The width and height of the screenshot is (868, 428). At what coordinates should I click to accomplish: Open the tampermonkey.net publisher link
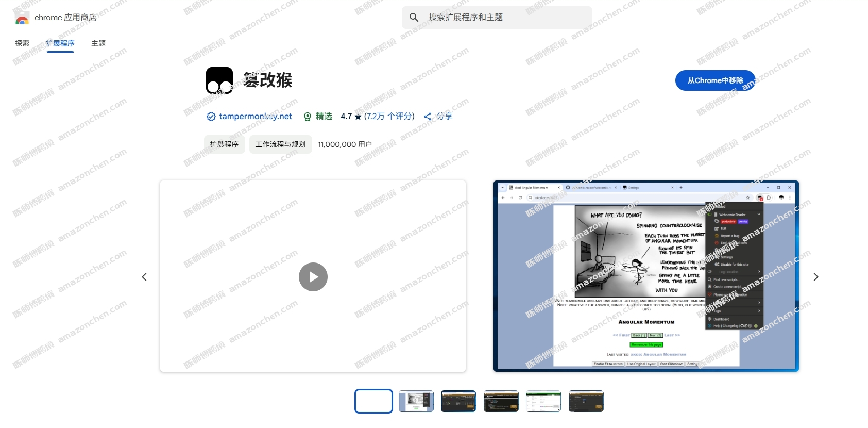pos(256,117)
